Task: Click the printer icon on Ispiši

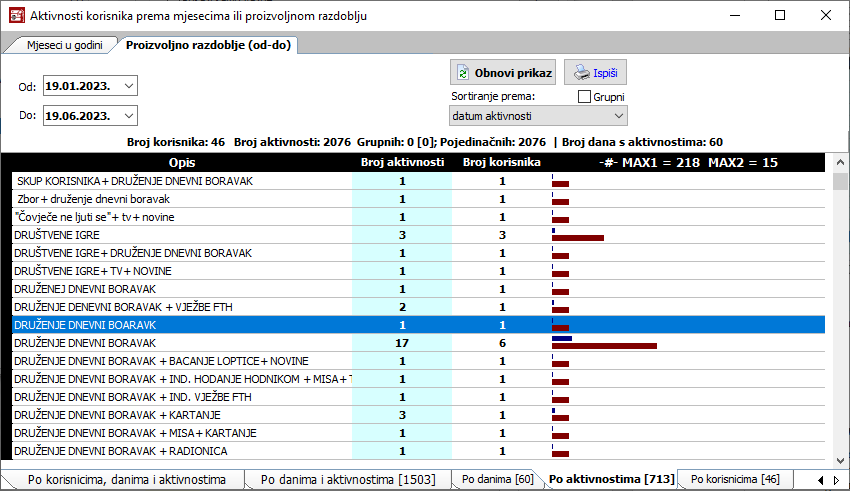Action: [581, 73]
